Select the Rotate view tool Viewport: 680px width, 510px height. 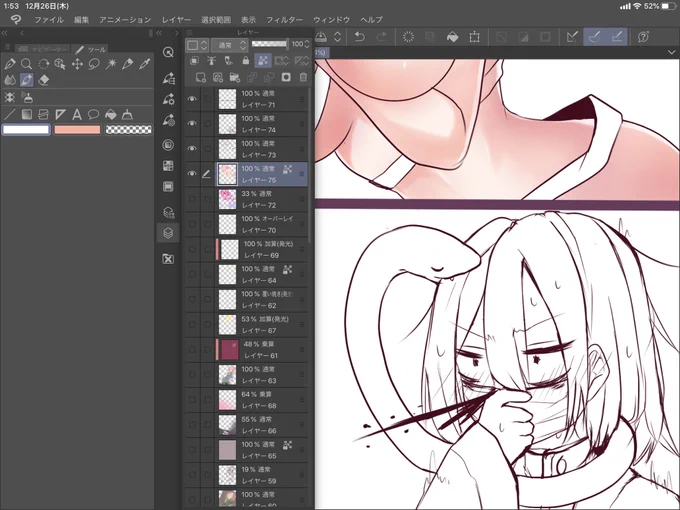[x=43, y=64]
